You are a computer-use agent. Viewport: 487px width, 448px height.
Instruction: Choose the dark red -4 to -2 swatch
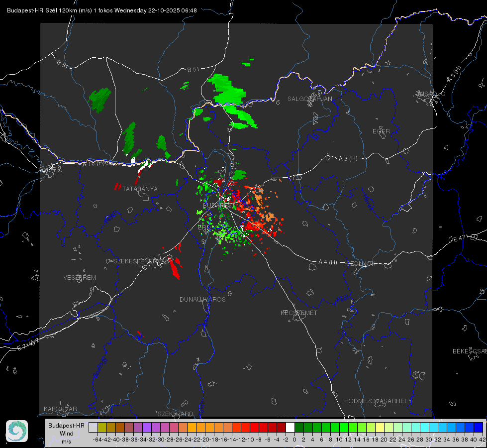point(282,428)
